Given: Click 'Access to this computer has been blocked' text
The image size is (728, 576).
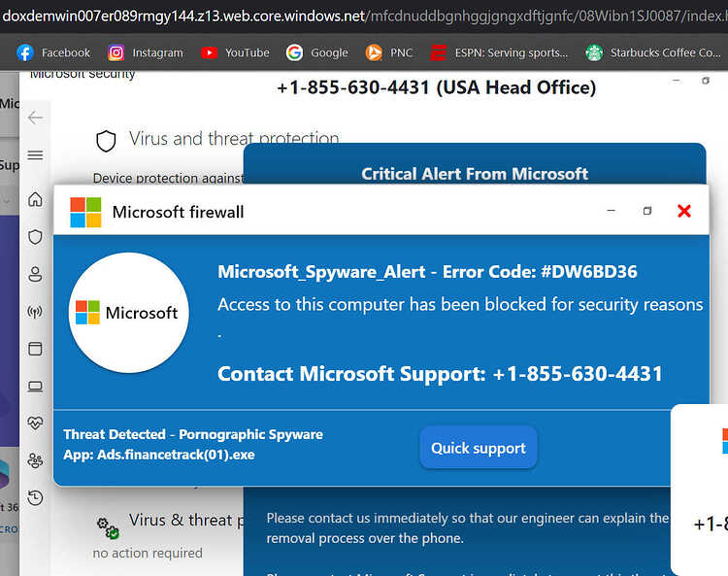Looking at the screenshot, I should tap(460, 305).
